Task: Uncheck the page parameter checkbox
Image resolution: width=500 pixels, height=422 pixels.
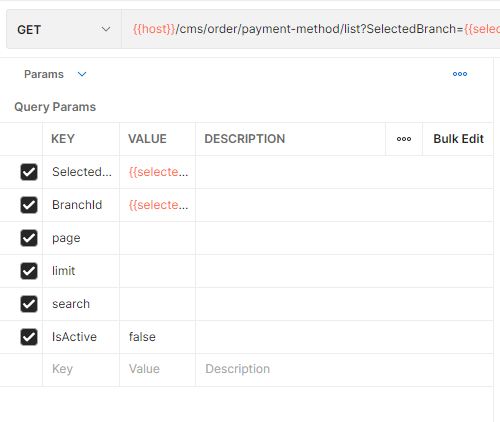Action: tap(29, 238)
